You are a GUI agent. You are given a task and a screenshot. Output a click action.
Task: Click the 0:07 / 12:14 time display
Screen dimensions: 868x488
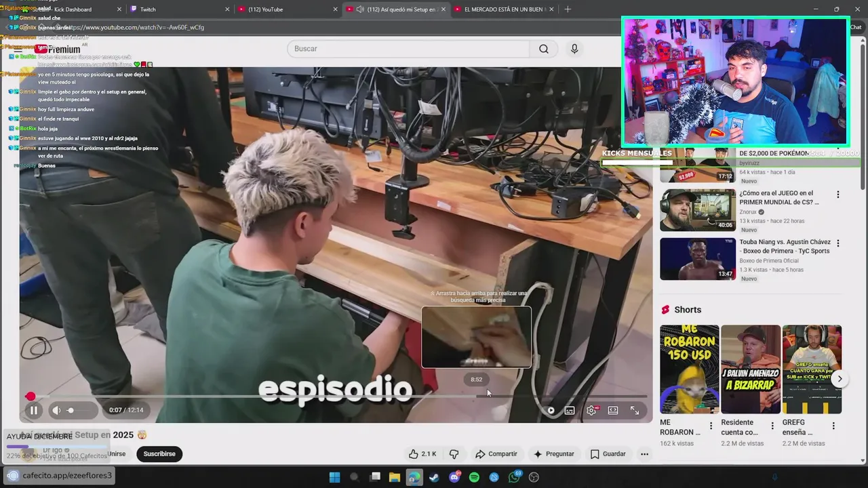(x=126, y=410)
